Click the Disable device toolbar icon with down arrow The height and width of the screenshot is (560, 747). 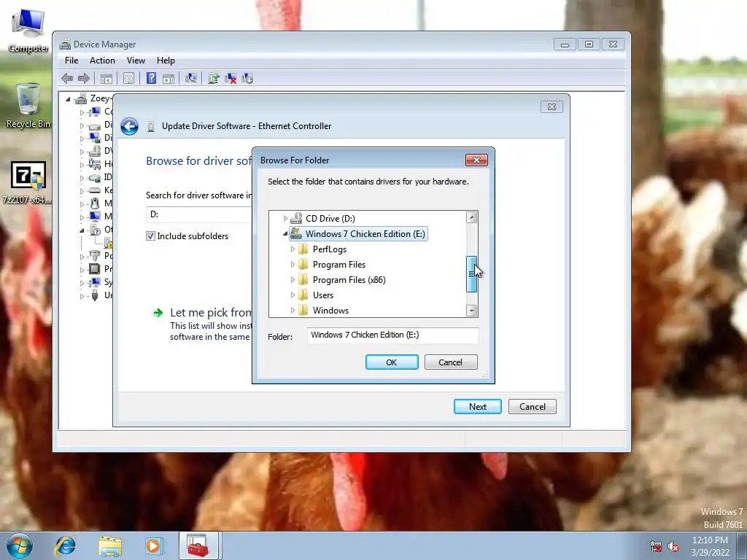[x=247, y=79]
